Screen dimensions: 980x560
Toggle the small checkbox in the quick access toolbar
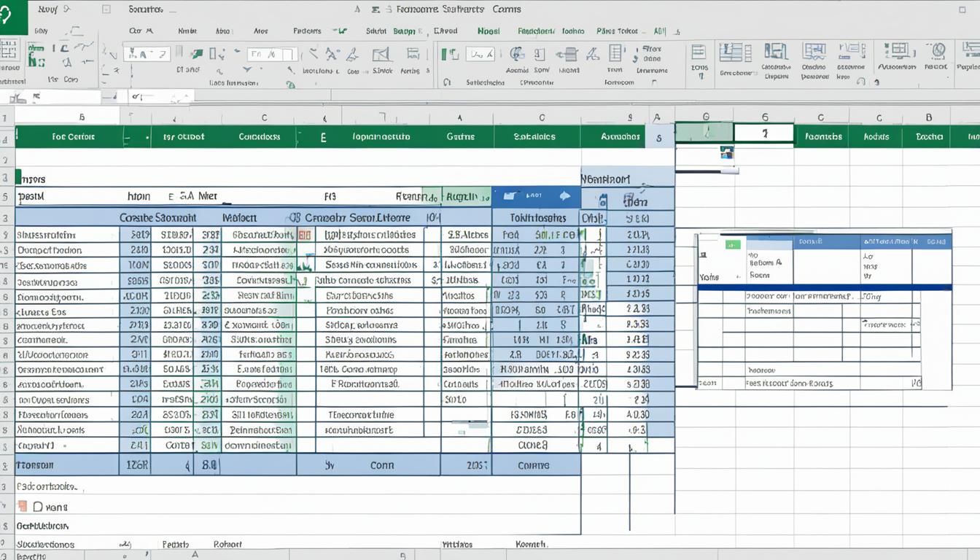pos(106,8)
